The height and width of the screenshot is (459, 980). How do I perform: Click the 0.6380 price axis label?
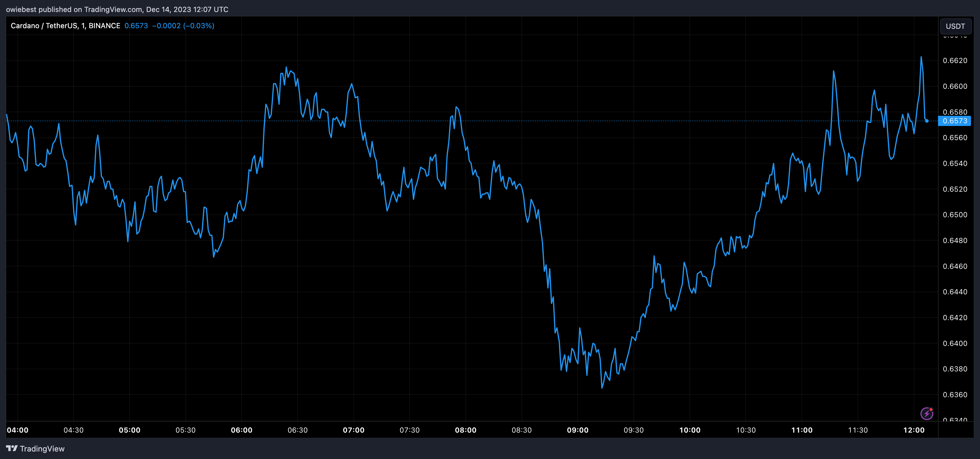tap(955, 369)
